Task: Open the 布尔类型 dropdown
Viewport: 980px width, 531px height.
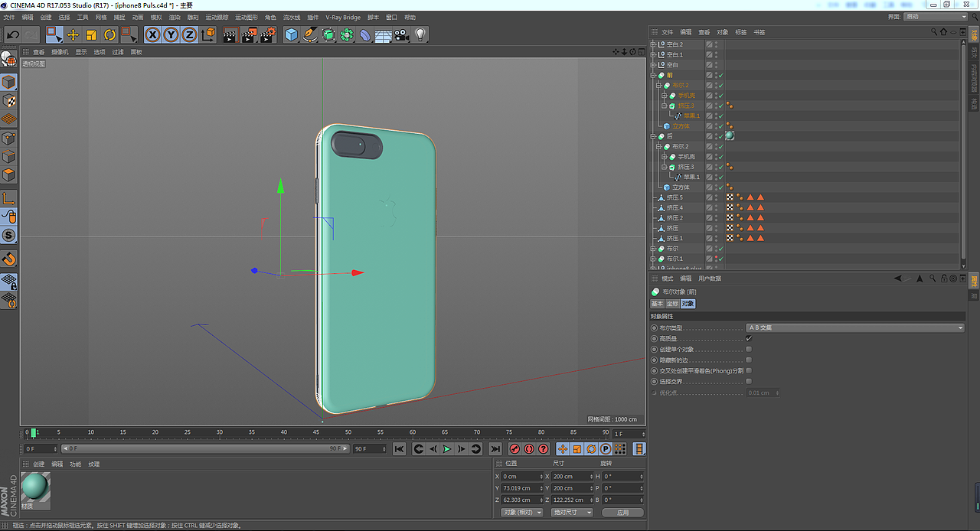Action: (x=854, y=327)
